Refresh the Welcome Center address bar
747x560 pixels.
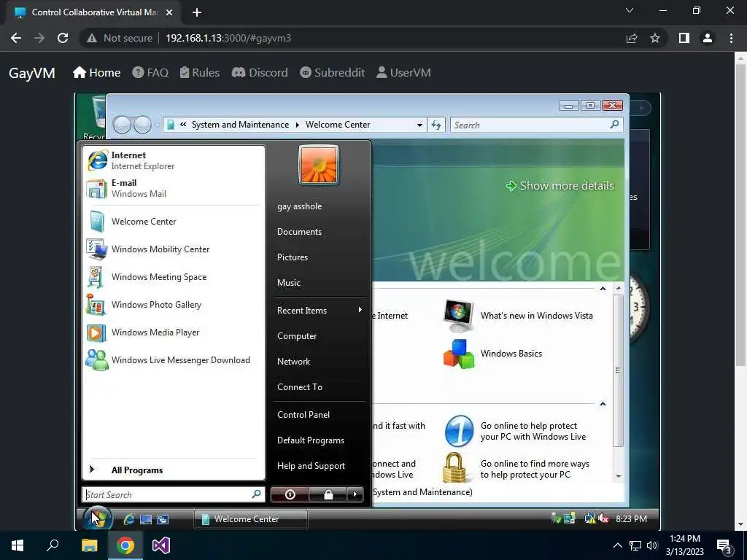tap(436, 125)
